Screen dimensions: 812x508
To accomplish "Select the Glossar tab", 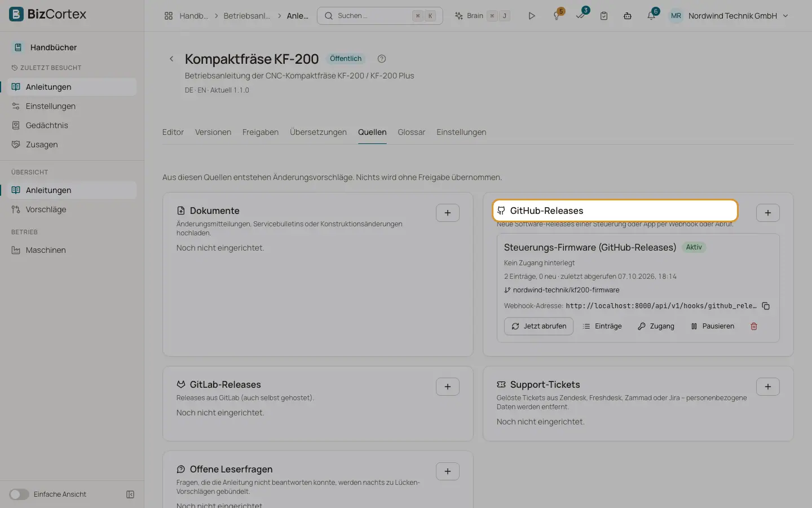I will click(x=411, y=132).
